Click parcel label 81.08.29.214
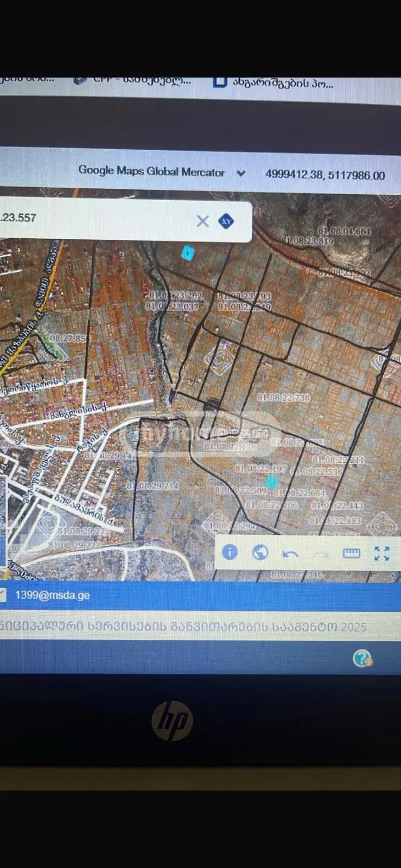Viewport: 401px width, 868px height. [x=152, y=486]
